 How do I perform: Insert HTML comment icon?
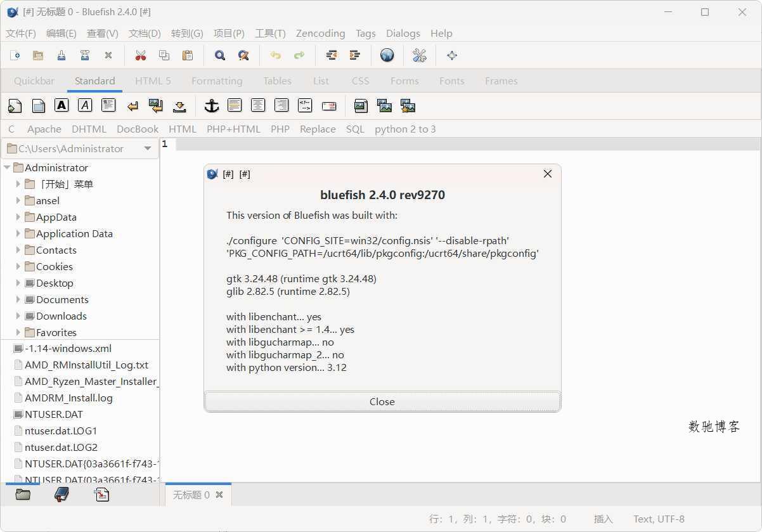(305, 105)
